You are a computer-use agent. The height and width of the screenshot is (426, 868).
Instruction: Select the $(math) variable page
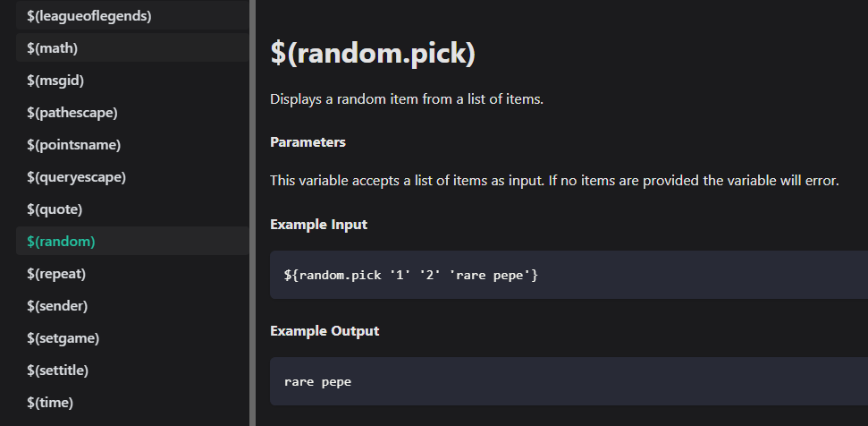click(x=132, y=47)
